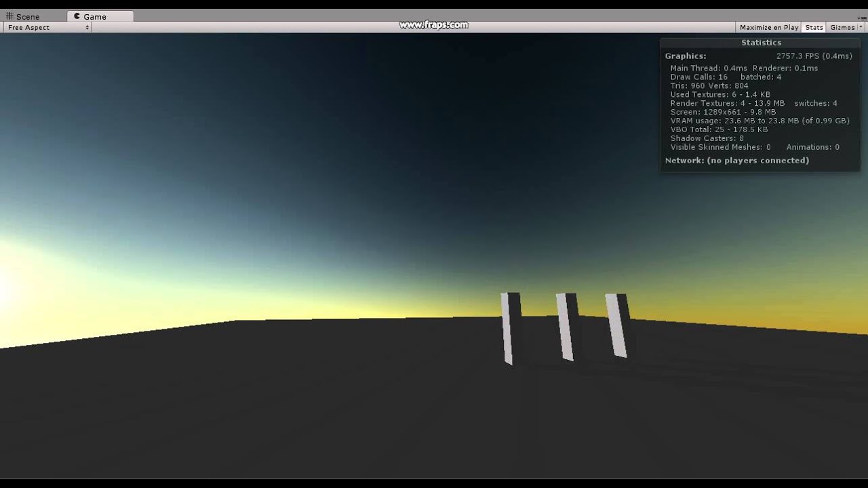Switch to the Scene tab

click(23, 16)
